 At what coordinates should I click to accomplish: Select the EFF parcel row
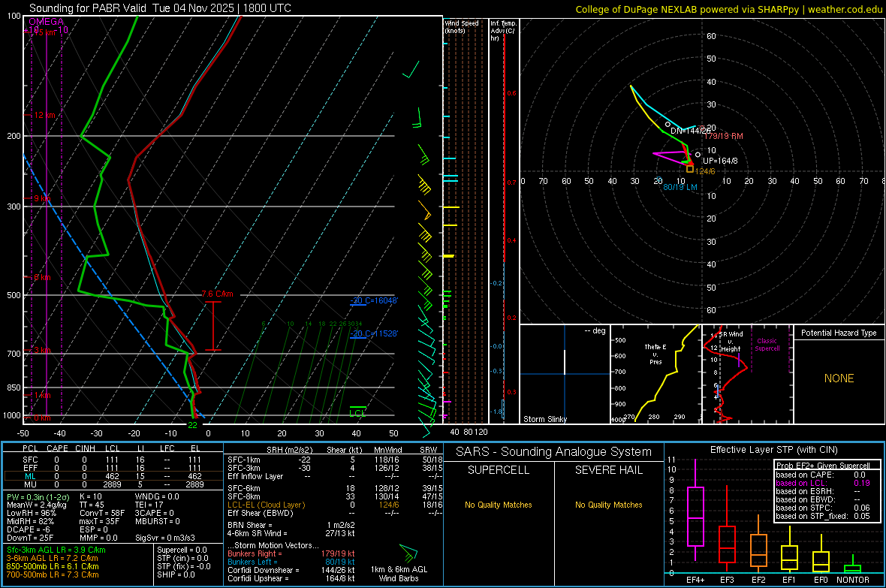pos(113,468)
